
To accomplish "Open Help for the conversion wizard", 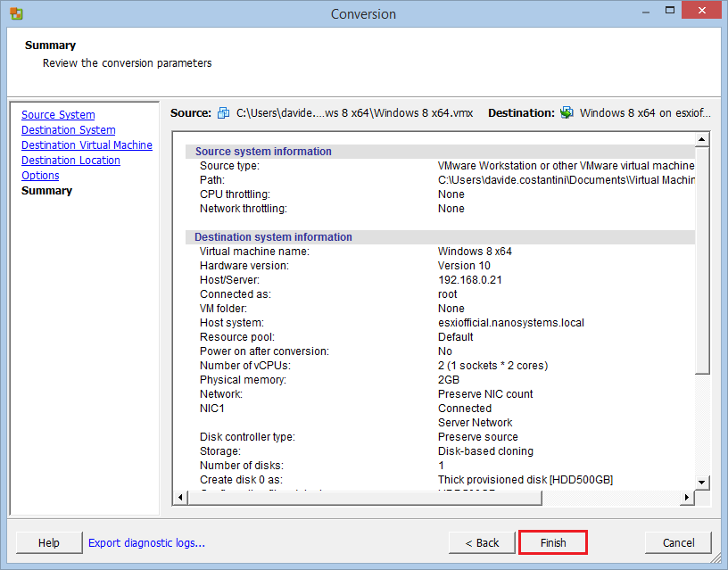I will click(49, 542).
